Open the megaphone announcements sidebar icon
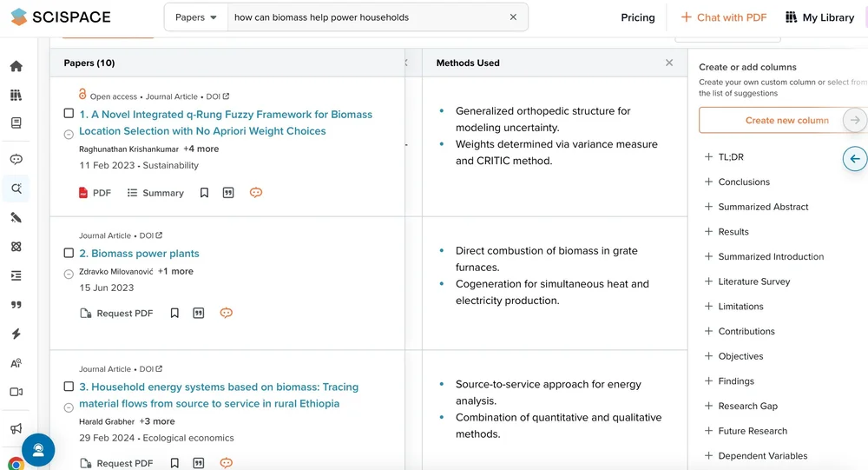Viewport: 868px width, 470px height. click(x=16, y=428)
